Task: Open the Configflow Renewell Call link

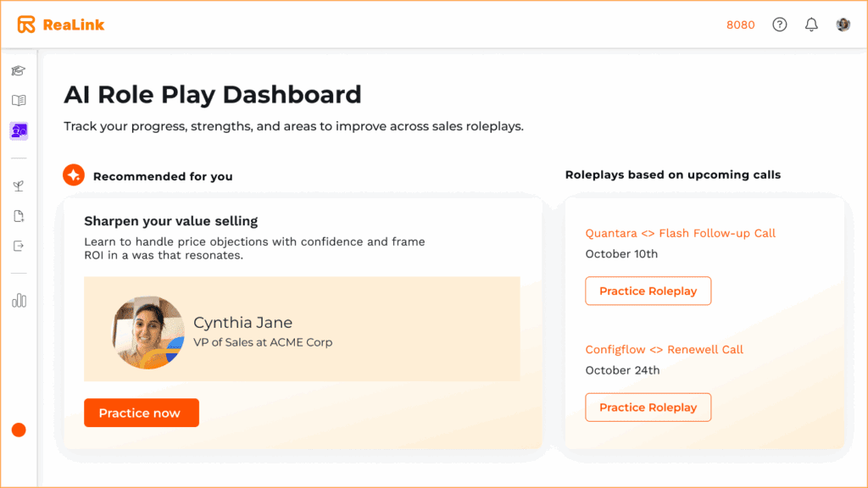Action: (665, 349)
